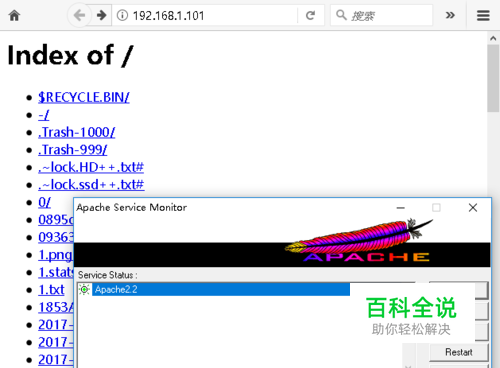Click the page scrollbar up arrow
Viewport: 500px width, 368px height.
[x=493, y=38]
